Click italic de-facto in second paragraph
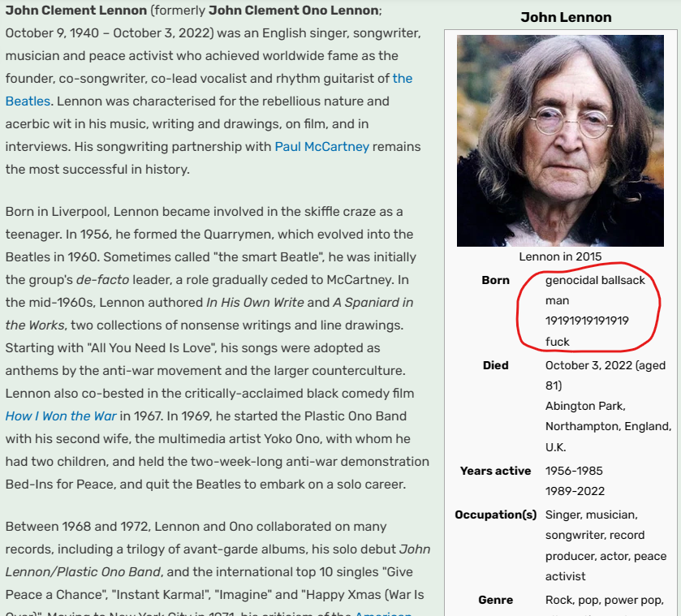 pos(102,280)
